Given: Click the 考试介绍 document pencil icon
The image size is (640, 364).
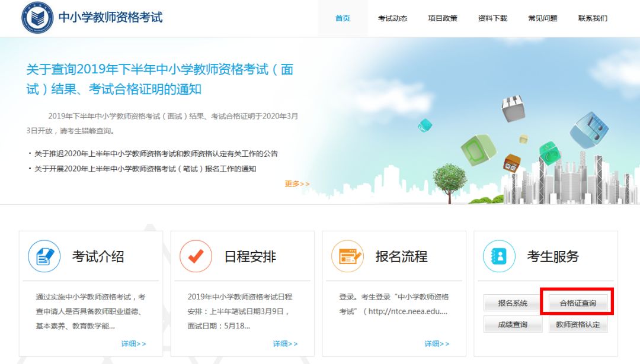Looking at the screenshot, I should tap(44, 256).
